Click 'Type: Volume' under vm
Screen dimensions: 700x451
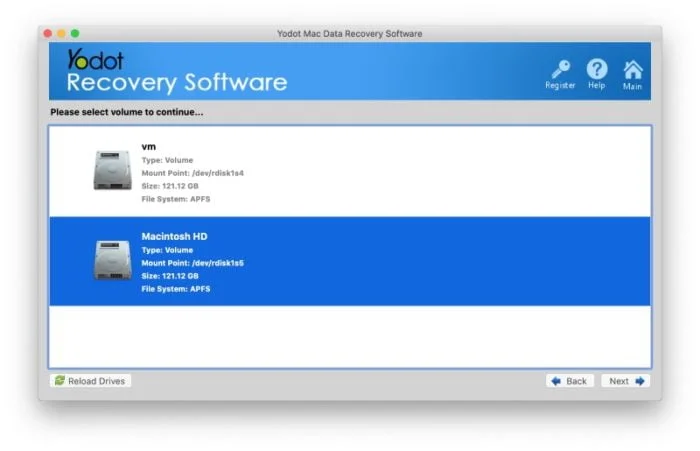pyautogui.click(x=167, y=160)
